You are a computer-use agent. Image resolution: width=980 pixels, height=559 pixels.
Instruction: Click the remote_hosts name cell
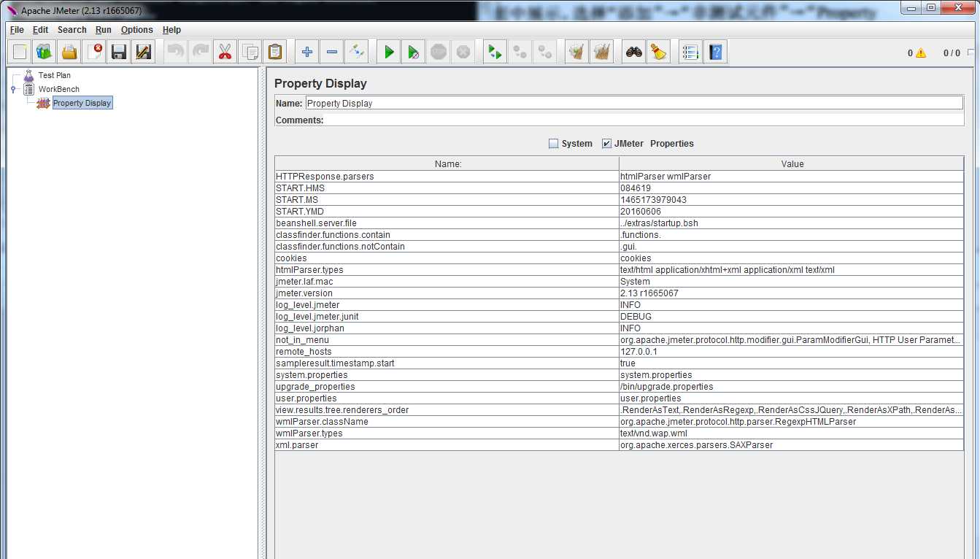(447, 352)
